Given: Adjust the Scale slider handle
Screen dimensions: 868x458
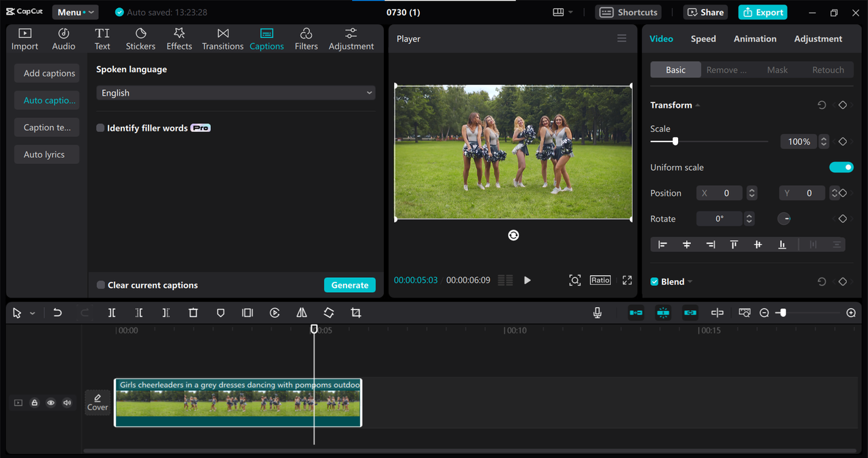Looking at the screenshot, I should (675, 142).
